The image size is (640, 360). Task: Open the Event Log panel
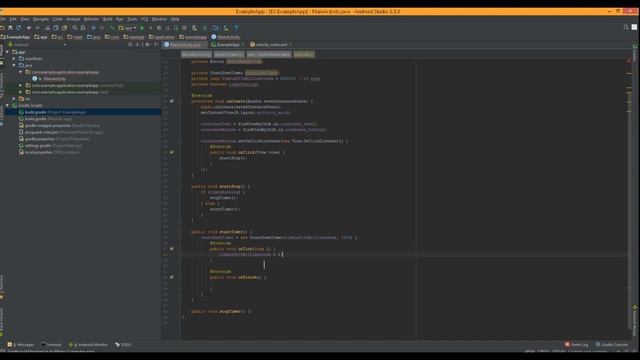click(576, 344)
